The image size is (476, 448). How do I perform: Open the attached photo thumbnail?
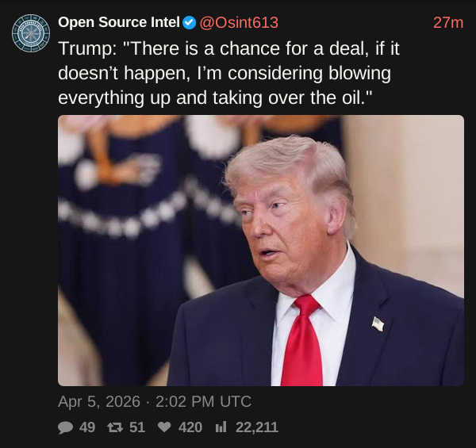261,251
